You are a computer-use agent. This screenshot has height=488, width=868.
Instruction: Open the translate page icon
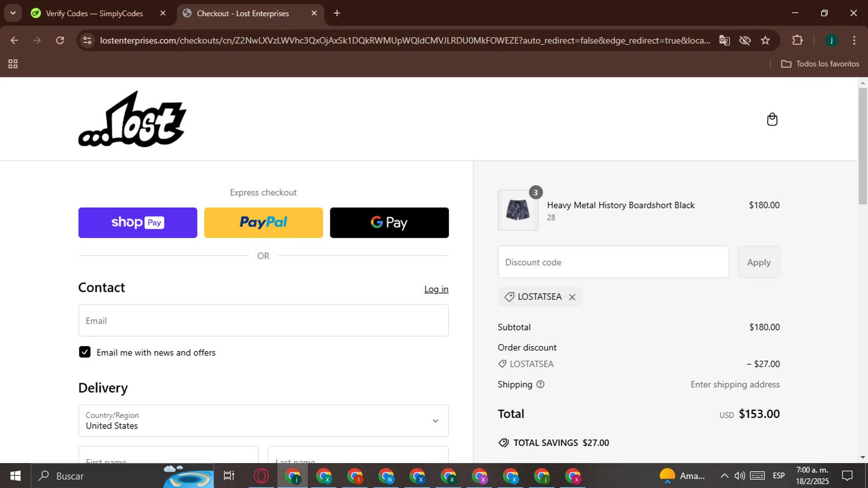(724, 41)
